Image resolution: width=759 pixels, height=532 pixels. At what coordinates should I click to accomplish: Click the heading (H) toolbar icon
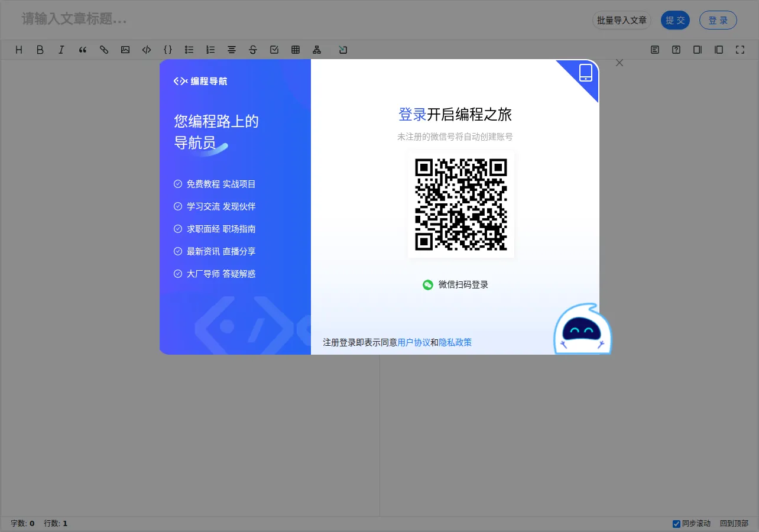coord(19,50)
